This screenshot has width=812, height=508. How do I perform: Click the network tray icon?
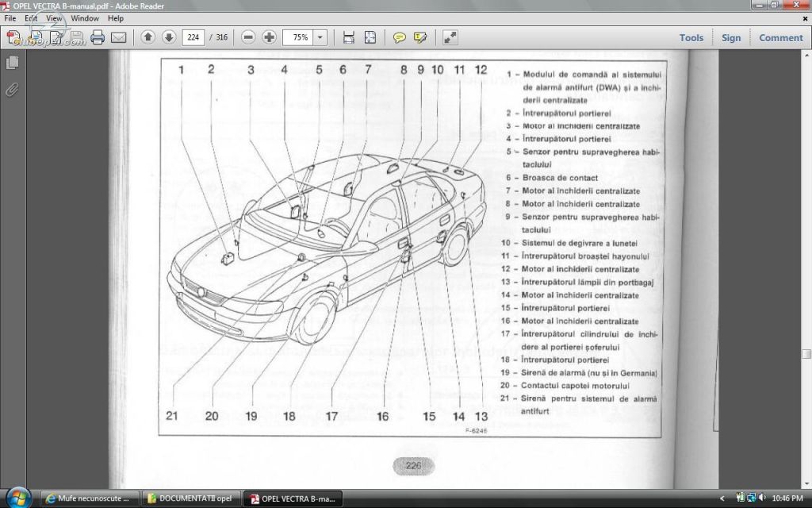(x=752, y=498)
